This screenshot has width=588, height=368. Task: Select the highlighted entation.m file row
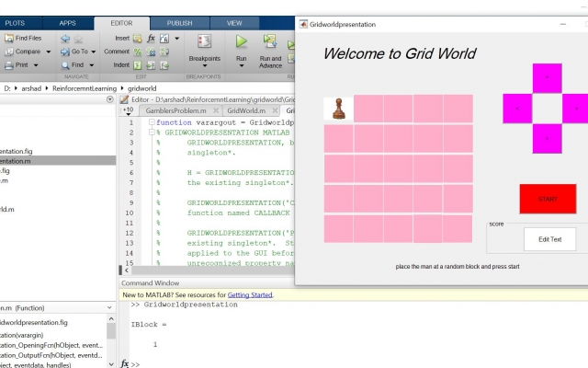pos(58,161)
